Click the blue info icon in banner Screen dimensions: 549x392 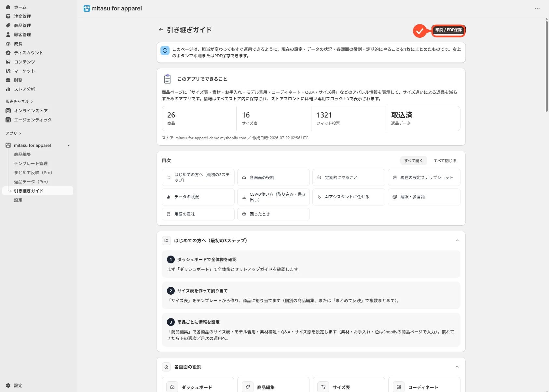(x=165, y=50)
